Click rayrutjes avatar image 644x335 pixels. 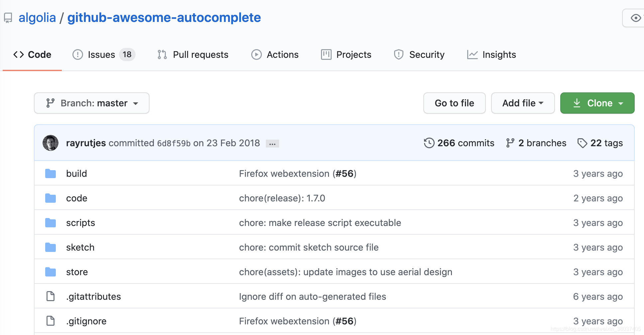point(51,143)
